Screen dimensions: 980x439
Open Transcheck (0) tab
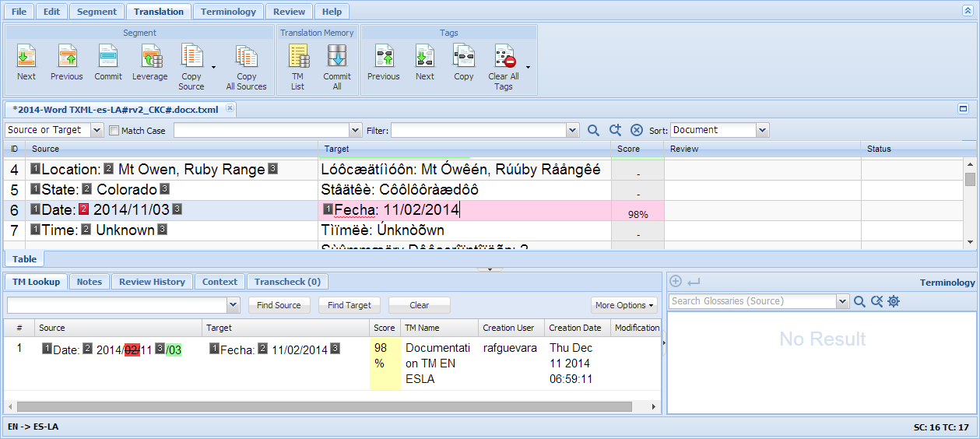coord(287,282)
